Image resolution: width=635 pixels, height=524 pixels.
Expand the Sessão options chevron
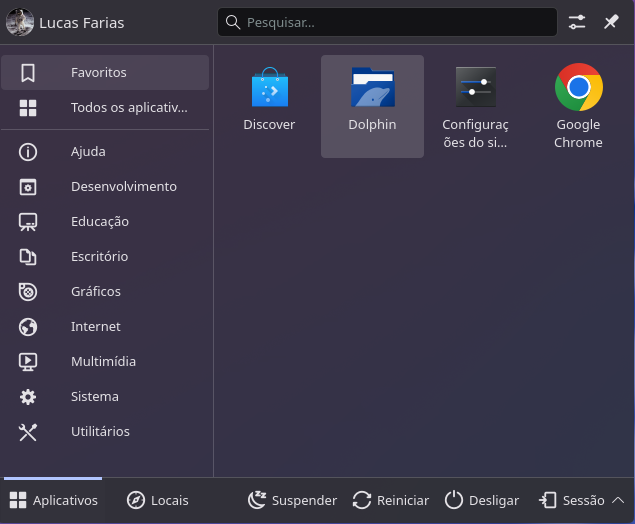coord(618,500)
